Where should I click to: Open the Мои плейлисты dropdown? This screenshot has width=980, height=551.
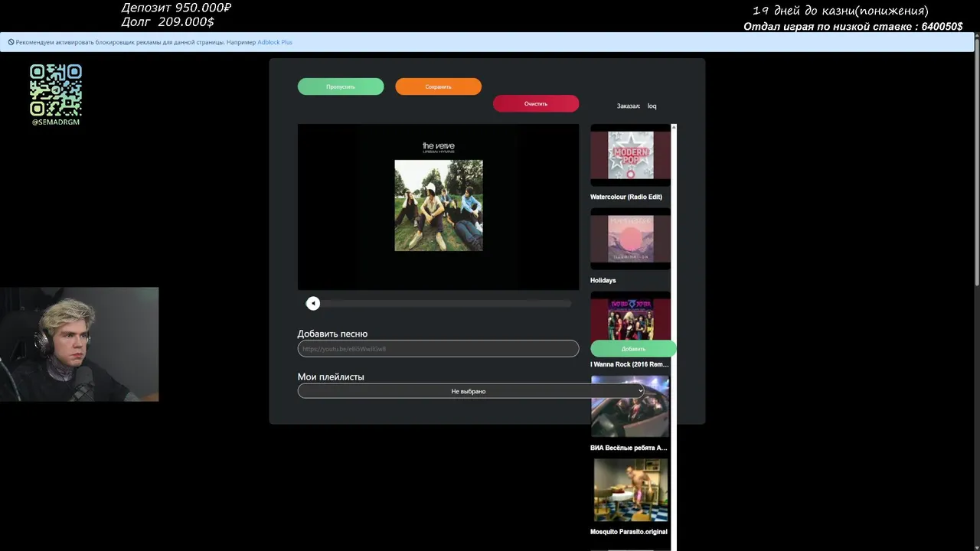(x=471, y=390)
